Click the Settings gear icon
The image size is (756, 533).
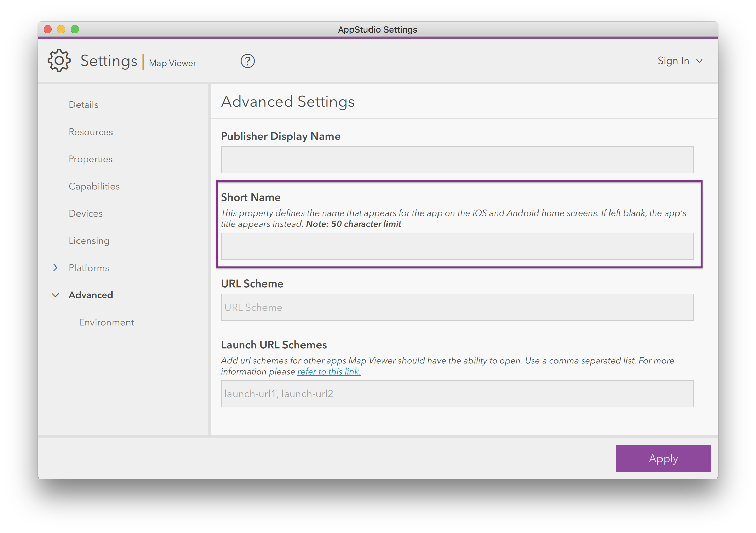[59, 61]
